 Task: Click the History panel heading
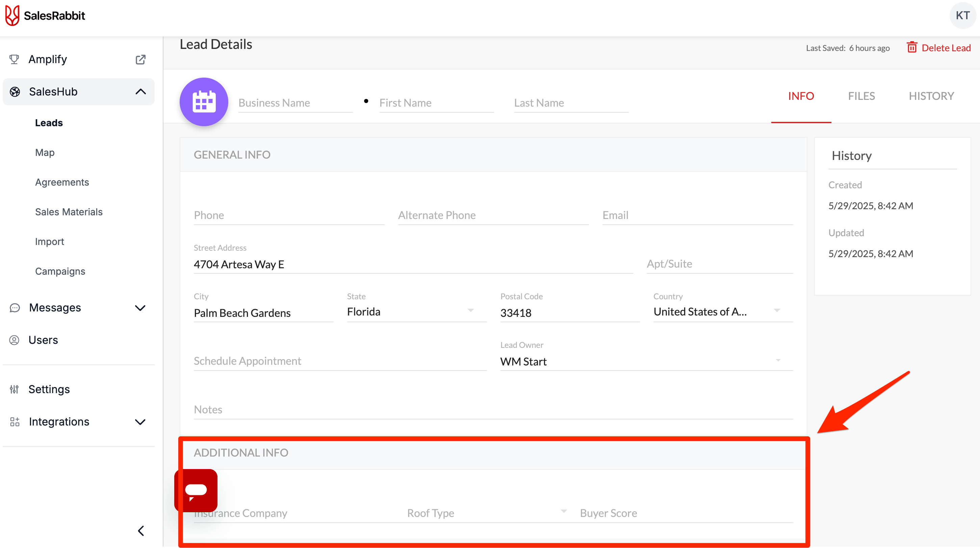pyautogui.click(x=851, y=156)
